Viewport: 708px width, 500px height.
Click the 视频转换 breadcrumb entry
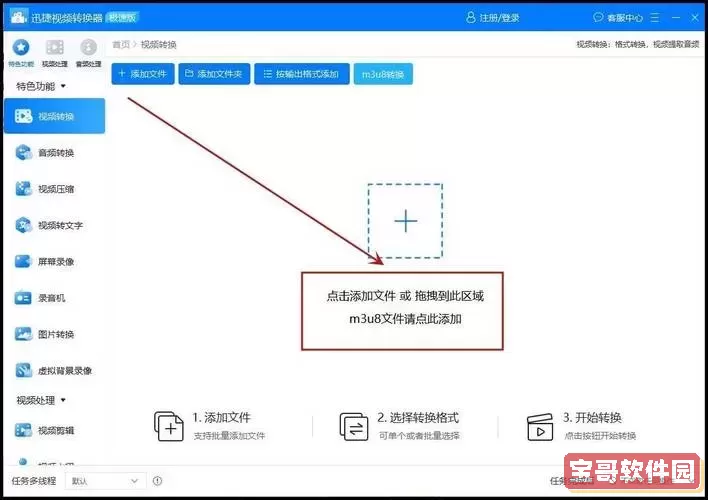(x=158, y=44)
